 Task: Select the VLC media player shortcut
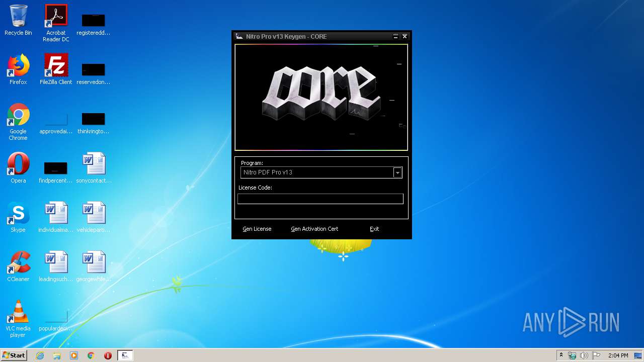coord(18,319)
